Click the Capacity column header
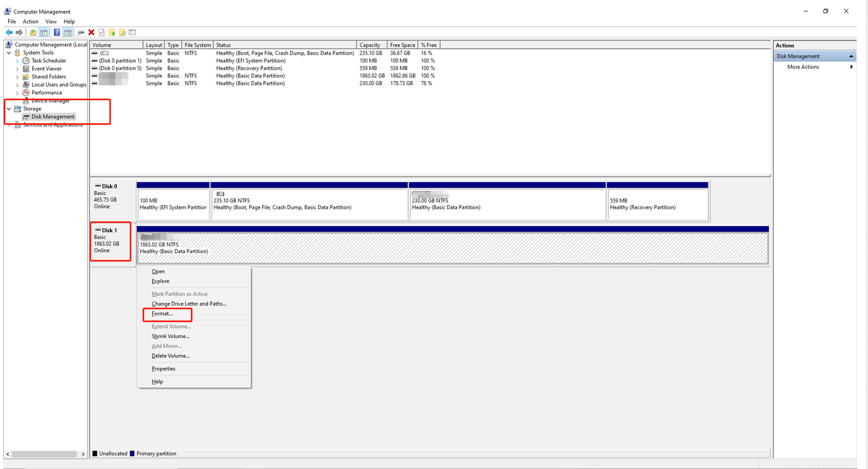 tap(370, 45)
